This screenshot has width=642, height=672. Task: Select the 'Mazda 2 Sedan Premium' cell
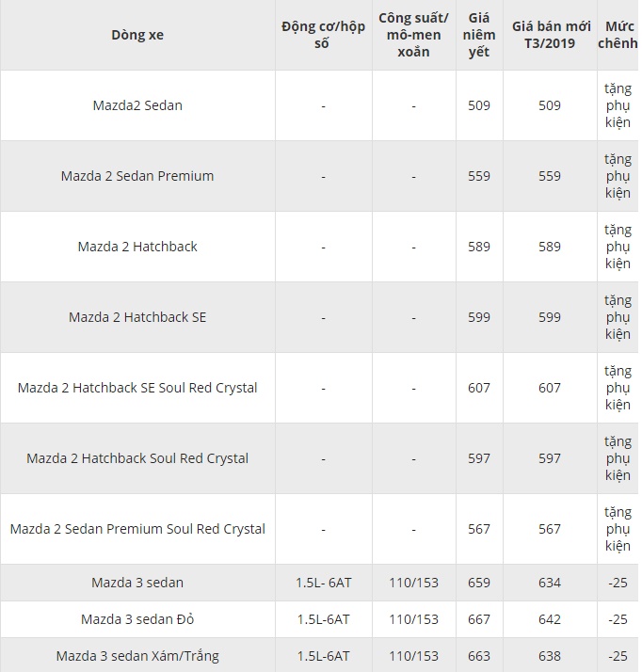point(137,176)
